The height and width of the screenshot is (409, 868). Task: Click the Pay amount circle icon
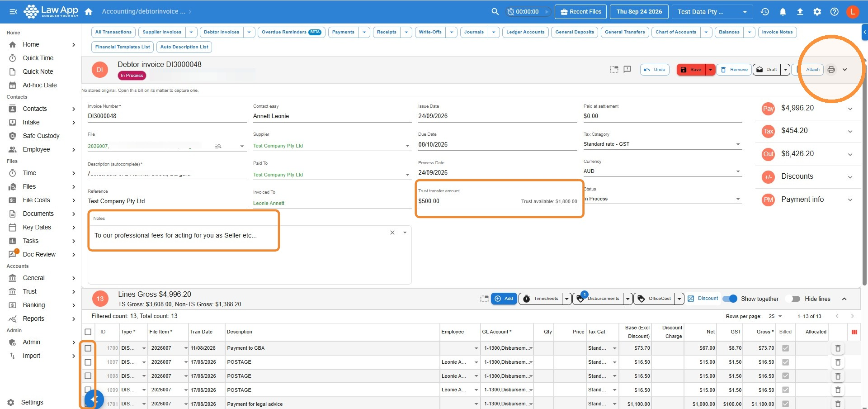pyautogui.click(x=769, y=109)
